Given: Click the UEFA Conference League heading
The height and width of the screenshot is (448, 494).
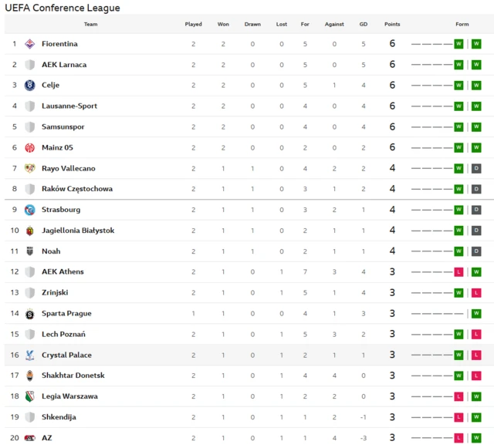Looking at the screenshot, I should pos(63,8).
